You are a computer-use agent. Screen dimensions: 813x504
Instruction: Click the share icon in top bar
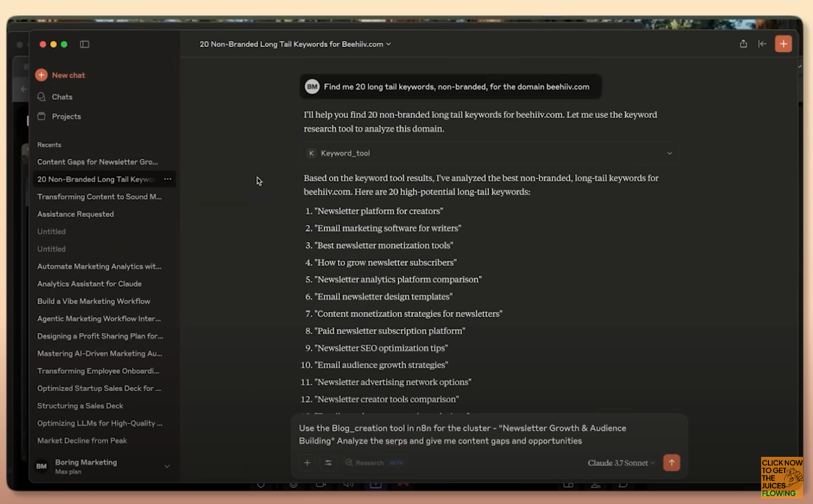click(x=743, y=44)
